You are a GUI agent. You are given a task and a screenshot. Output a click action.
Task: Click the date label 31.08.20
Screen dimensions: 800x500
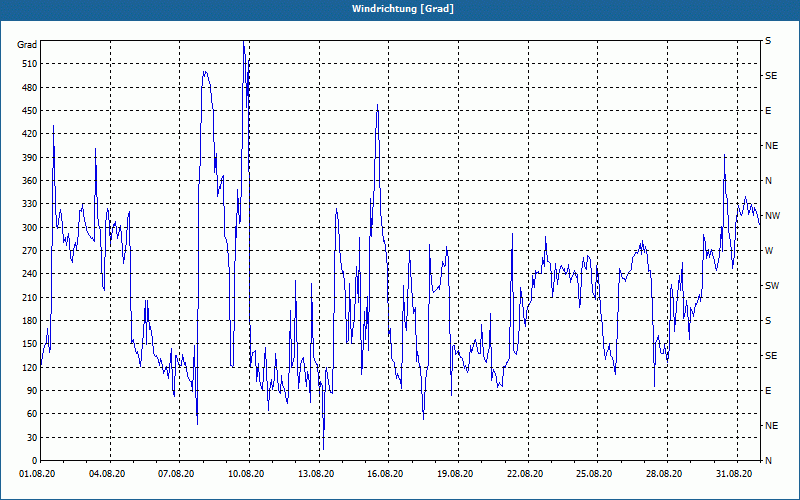[734, 474]
